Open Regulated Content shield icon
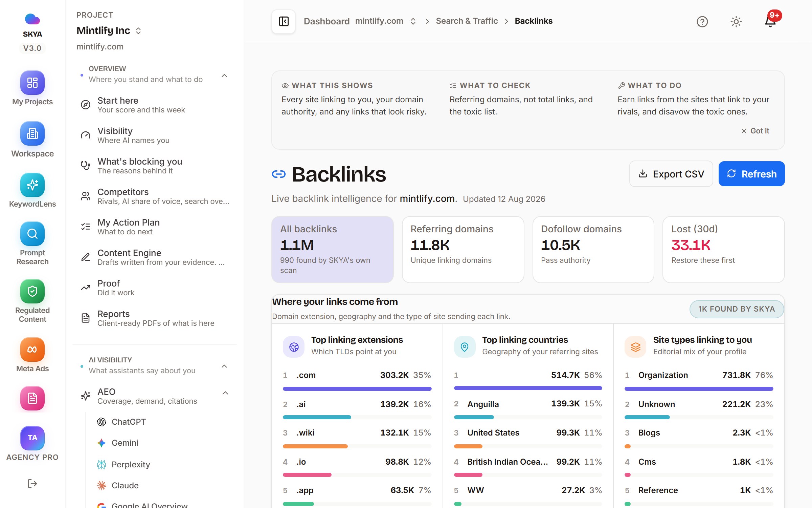 pos(32,291)
